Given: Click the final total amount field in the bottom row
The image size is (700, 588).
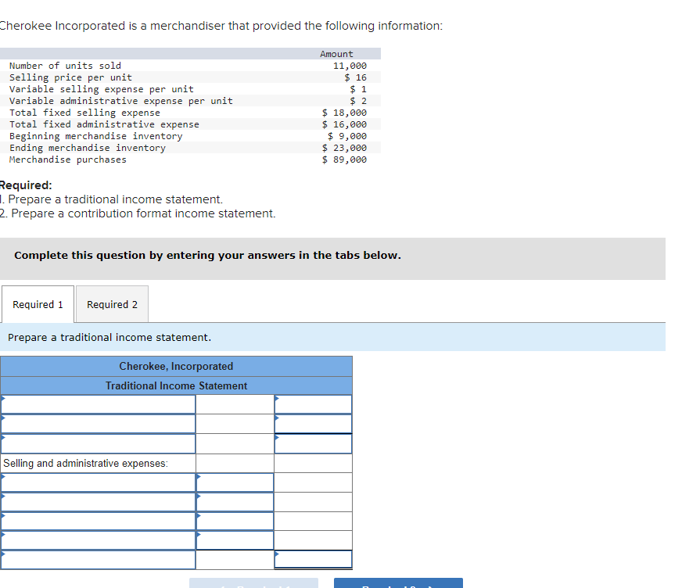Looking at the screenshot, I should [313, 559].
